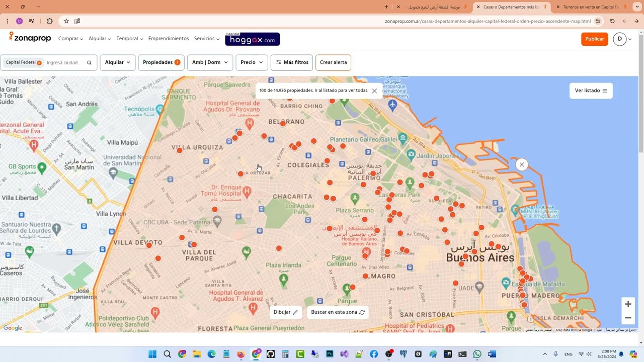644x362 pixels.
Task: Click Buscar en esta zona button
Action: [338, 312]
